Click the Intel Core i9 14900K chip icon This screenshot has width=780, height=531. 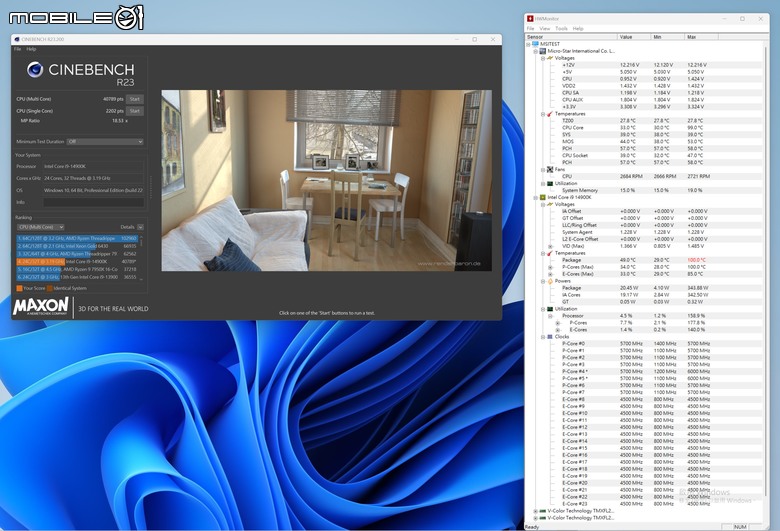pos(543,197)
